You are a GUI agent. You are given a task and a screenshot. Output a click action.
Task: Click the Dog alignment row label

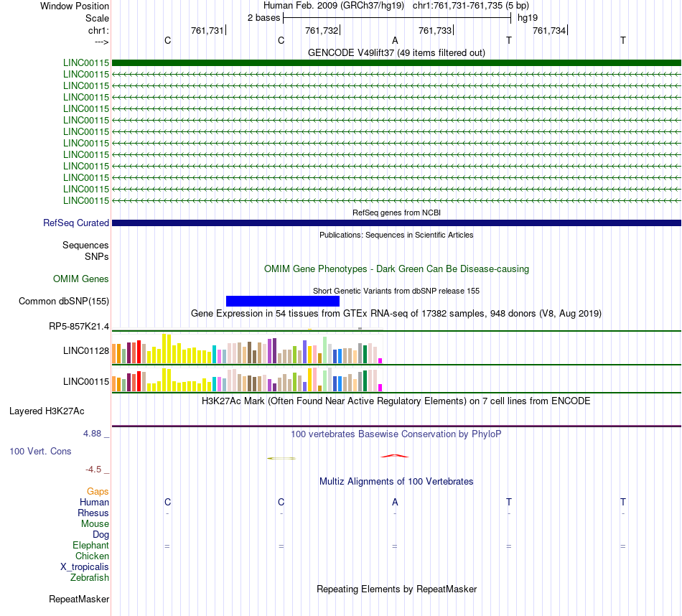[101, 535]
